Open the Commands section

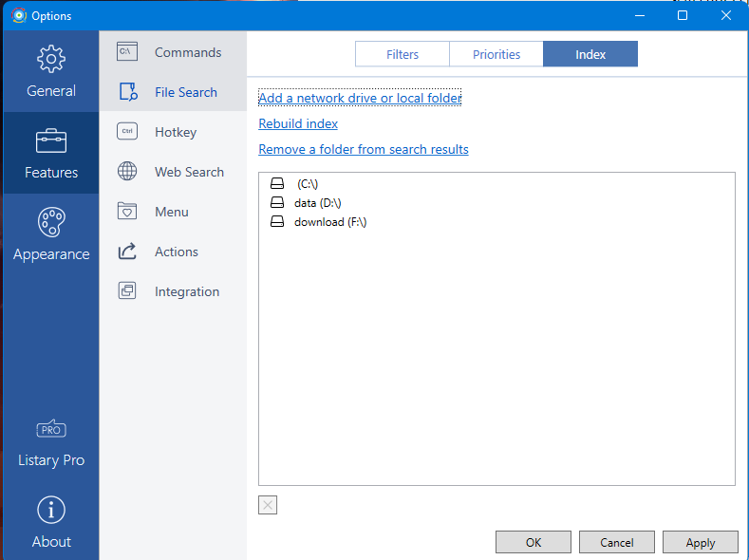click(x=173, y=52)
